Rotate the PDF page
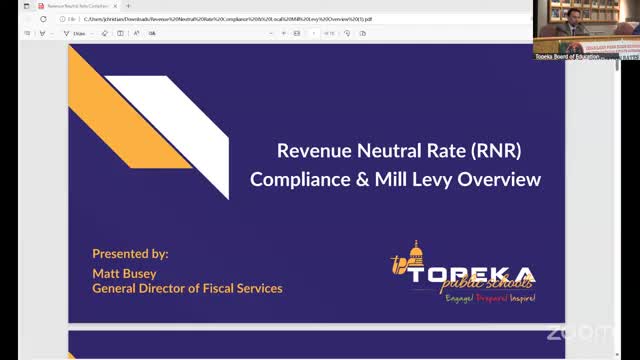 (347, 33)
